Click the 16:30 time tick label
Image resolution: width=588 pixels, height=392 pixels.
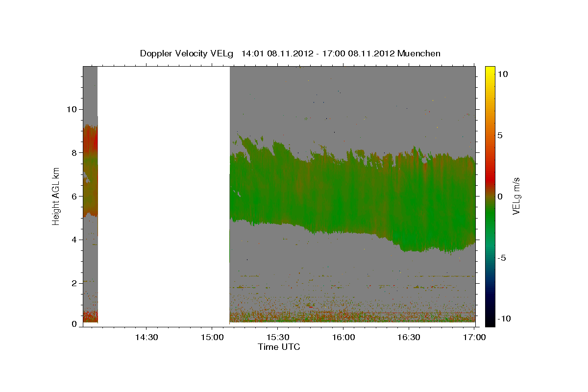point(409,337)
